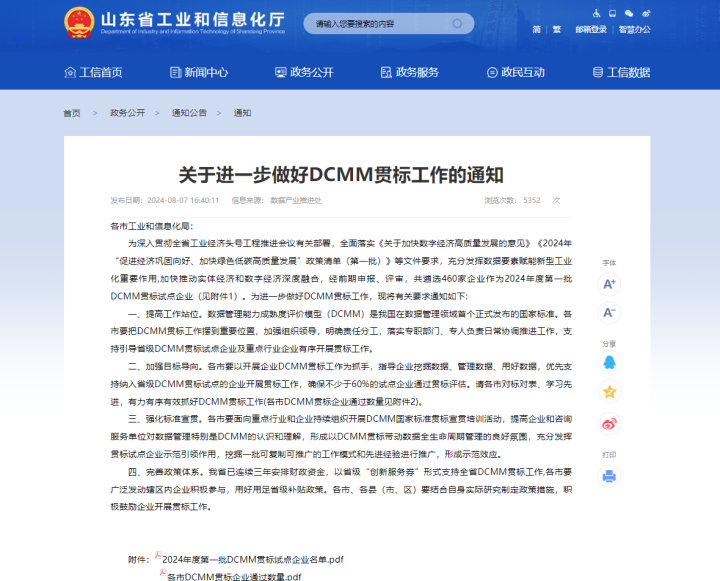Switch to Simplified Chinese (简)

point(536,29)
